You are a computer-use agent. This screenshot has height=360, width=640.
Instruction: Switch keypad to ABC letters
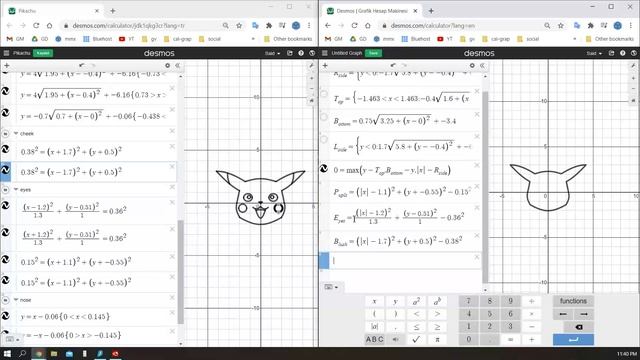click(x=374, y=339)
